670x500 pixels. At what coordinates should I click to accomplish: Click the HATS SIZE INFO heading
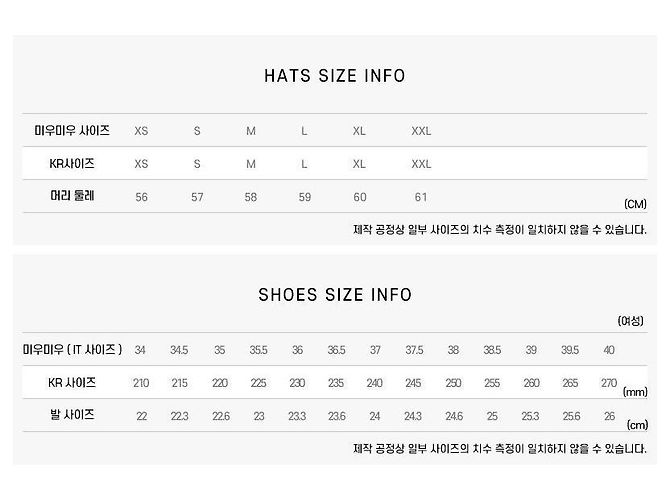(x=335, y=76)
